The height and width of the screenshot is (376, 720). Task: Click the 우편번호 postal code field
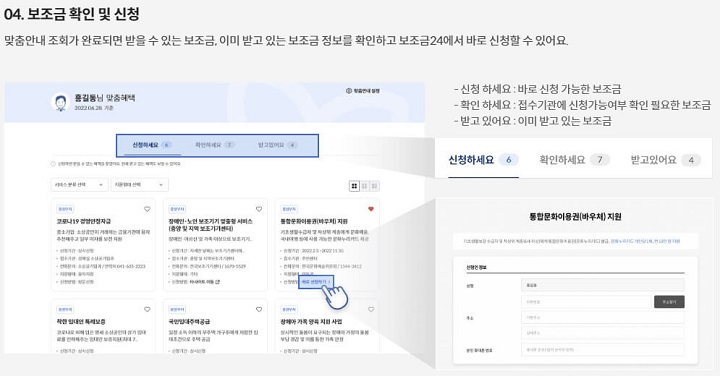coord(586,302)
